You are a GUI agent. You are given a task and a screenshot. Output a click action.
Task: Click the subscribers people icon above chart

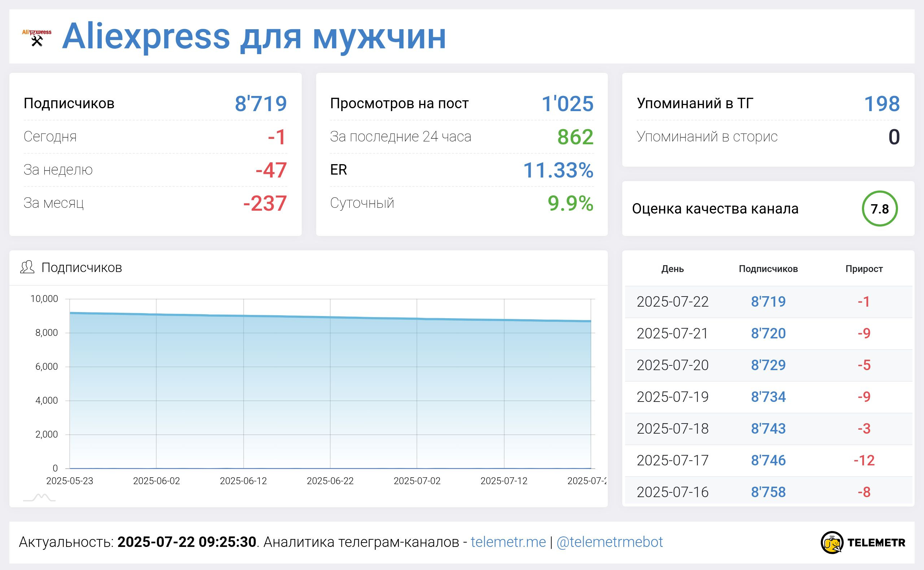click(27, 267)
